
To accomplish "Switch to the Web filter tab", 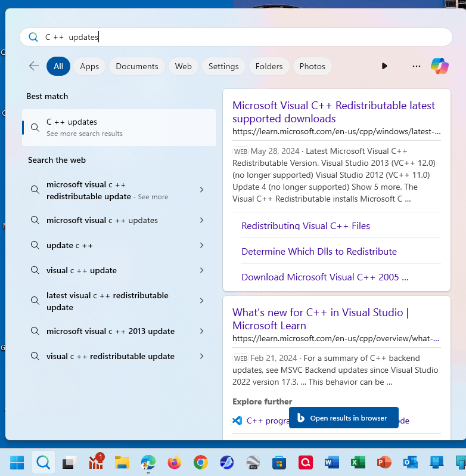I will point(184,66).
